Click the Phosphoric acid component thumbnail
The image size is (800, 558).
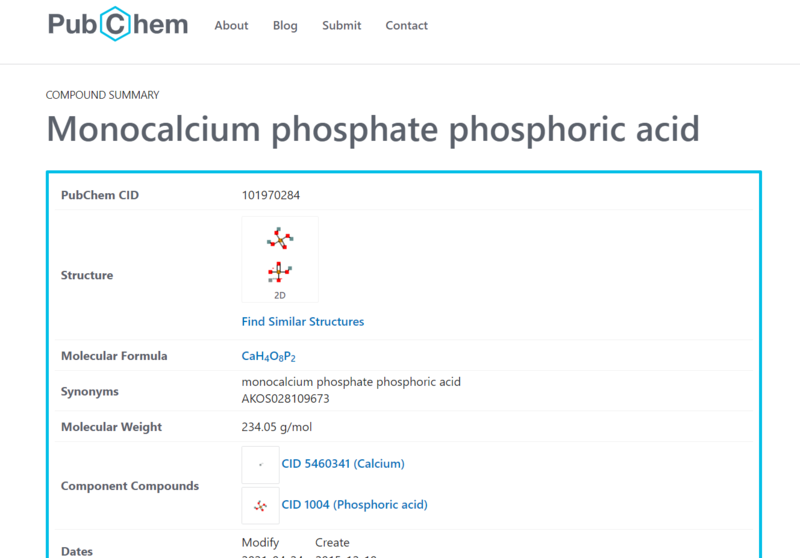(x=261, y=506)
